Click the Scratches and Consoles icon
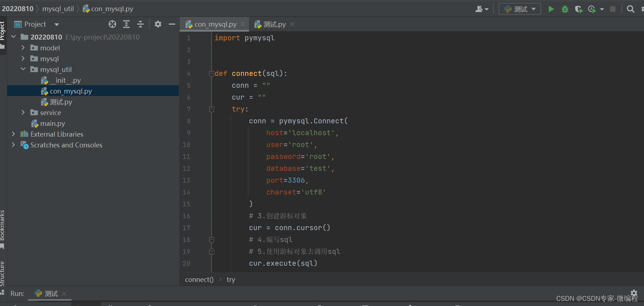 [x=24, y=145]
